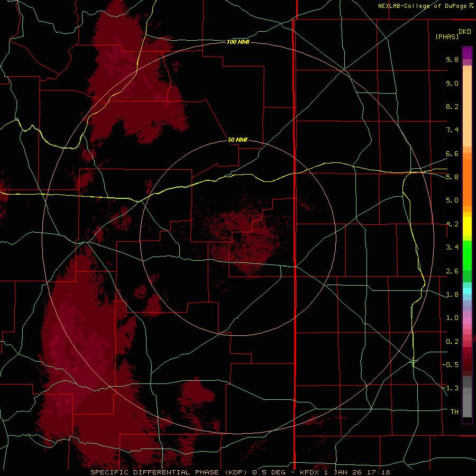The width and height of the screenshot is (476, 476).
Task: Click the 9.0 value on the scale
Action: coord(452,83)
